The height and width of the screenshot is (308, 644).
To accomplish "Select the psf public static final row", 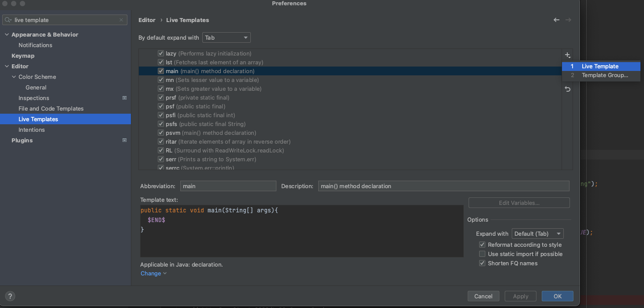I will [350, 106].
